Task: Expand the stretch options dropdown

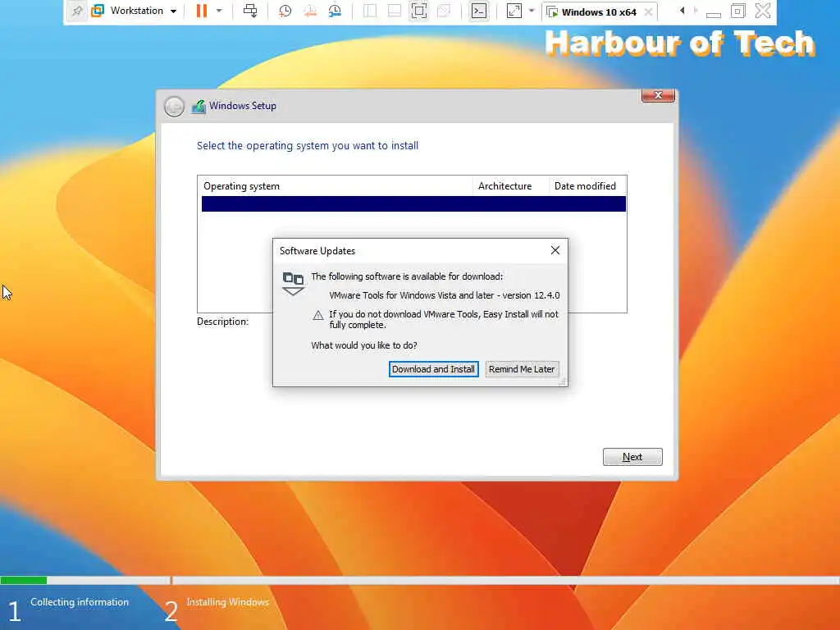Action: point(532,11)
